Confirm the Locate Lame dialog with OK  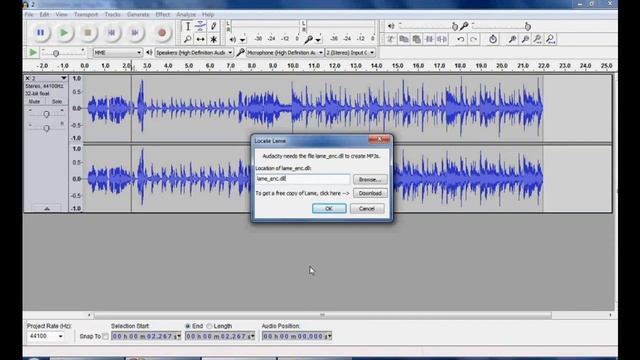click(x=329, y=209)
